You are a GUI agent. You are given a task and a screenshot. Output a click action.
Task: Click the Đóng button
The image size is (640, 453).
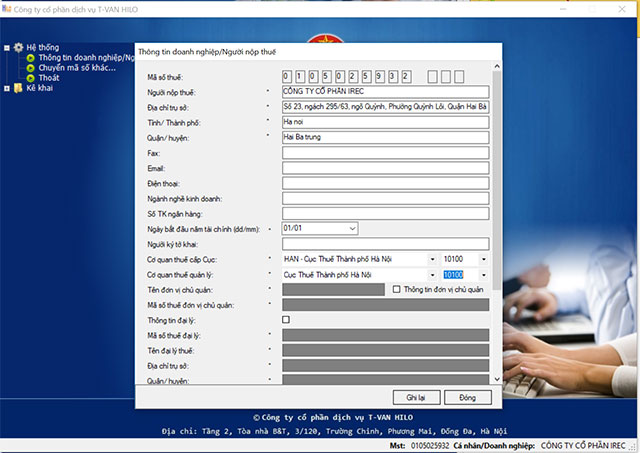tap(467, 397)
